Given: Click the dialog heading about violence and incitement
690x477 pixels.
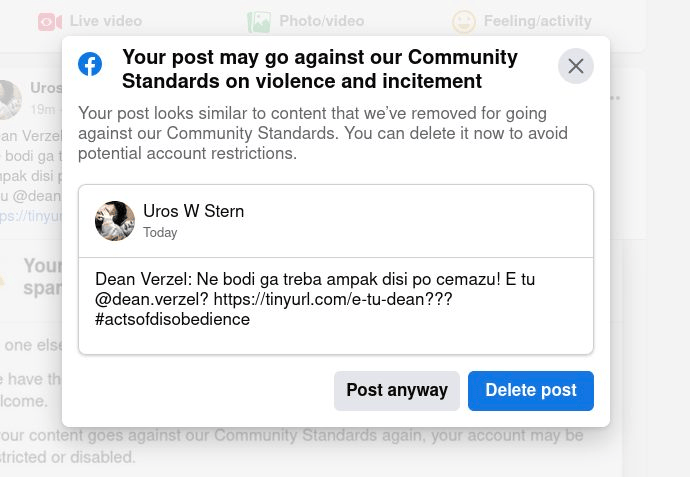Looking at the screenshot, I should tap(320, 69).
